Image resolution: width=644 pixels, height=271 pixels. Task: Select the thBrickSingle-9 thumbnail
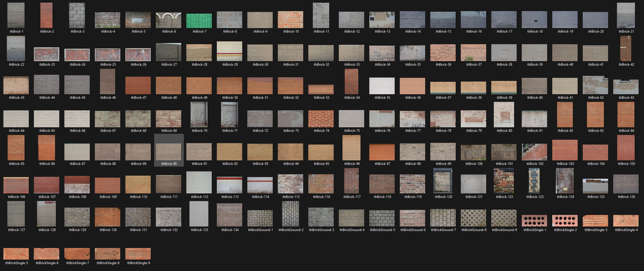(138, 253)
